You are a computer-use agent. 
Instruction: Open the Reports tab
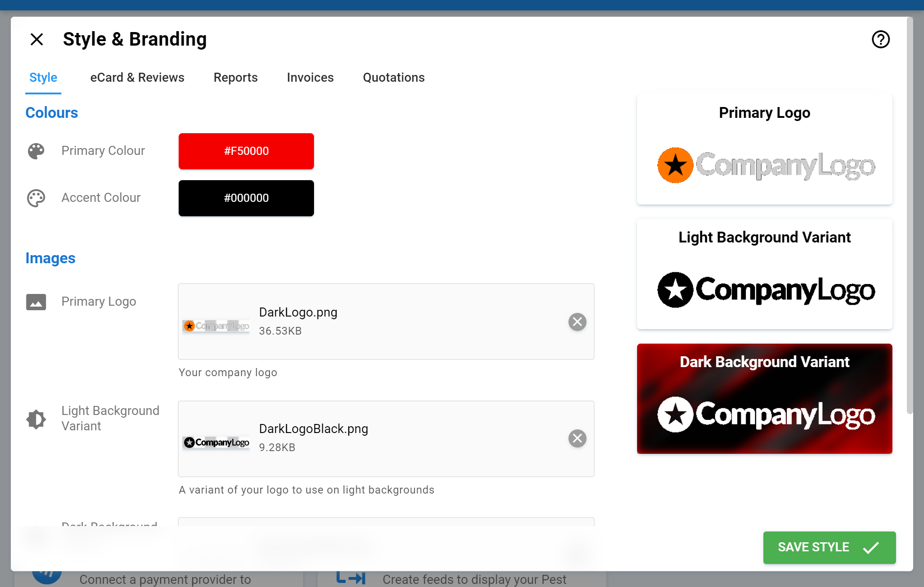click(x=236, y=78)
